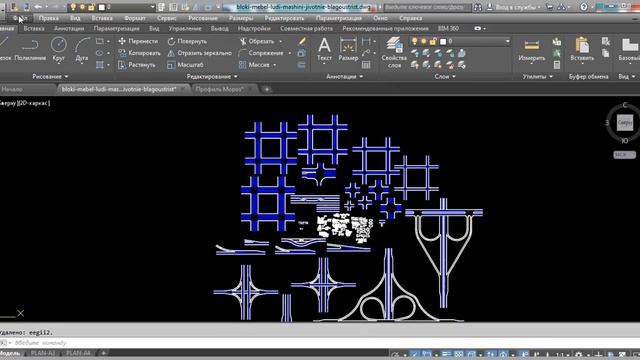Activate the Массив (array) command
The image size is (640, 360).
(254, 65)
